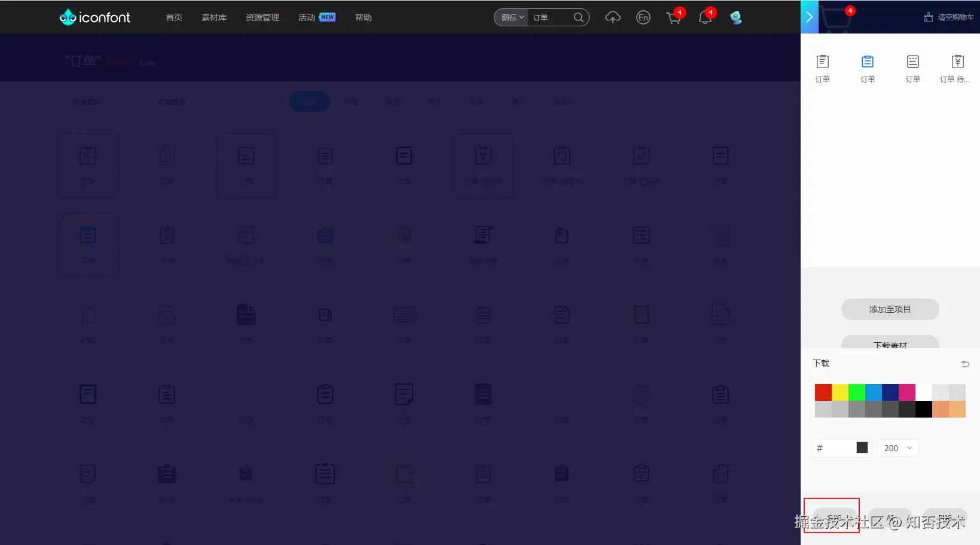Pick the light blue color swatch
Screen dimensions: 980x545
coord(874,392)
